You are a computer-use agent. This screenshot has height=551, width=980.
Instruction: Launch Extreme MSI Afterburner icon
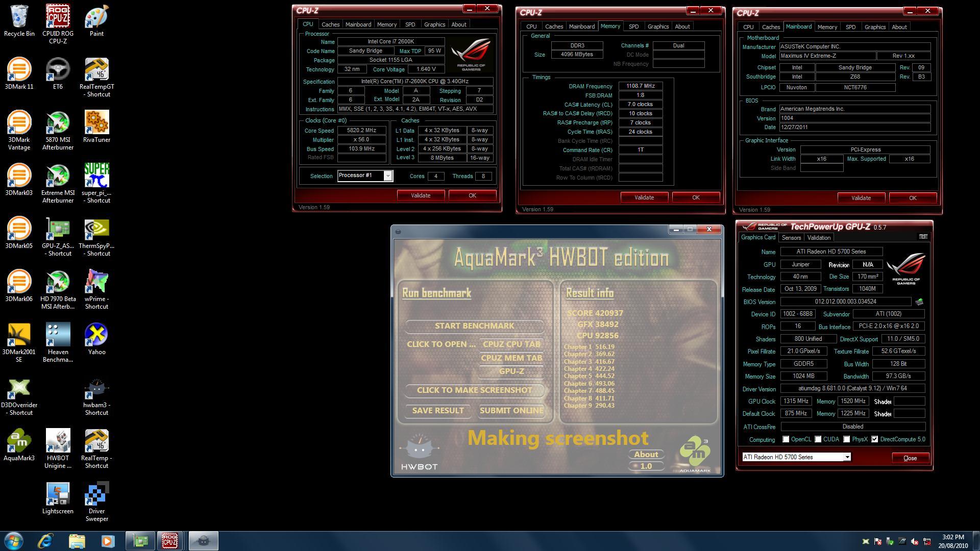pyautogui.click(x=58, y=183)
